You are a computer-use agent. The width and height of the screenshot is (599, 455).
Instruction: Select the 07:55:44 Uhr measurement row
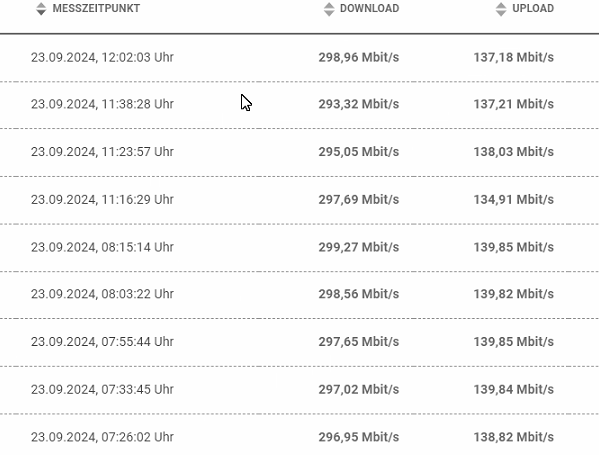(x=300, y=342)
